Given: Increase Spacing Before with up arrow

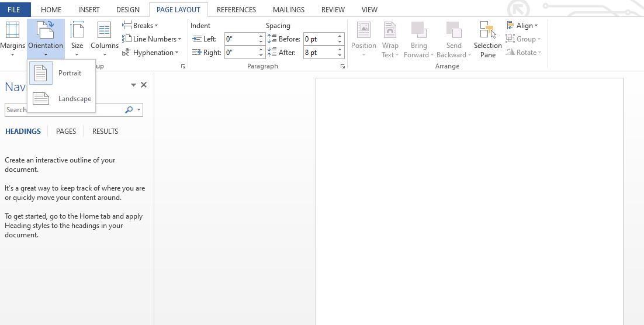Looking at the screenshot, I should tap(340, 36).
